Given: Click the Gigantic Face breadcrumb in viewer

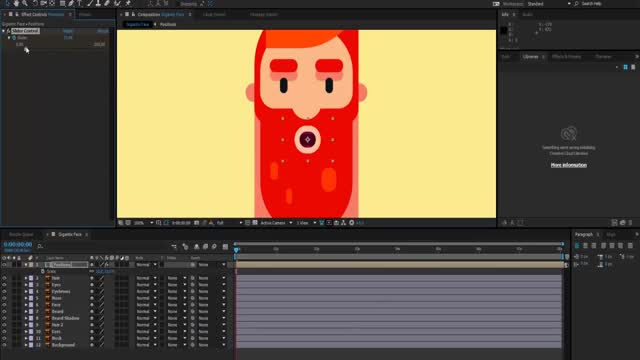Looking at the screenshot, I should [x=138, y=24].
